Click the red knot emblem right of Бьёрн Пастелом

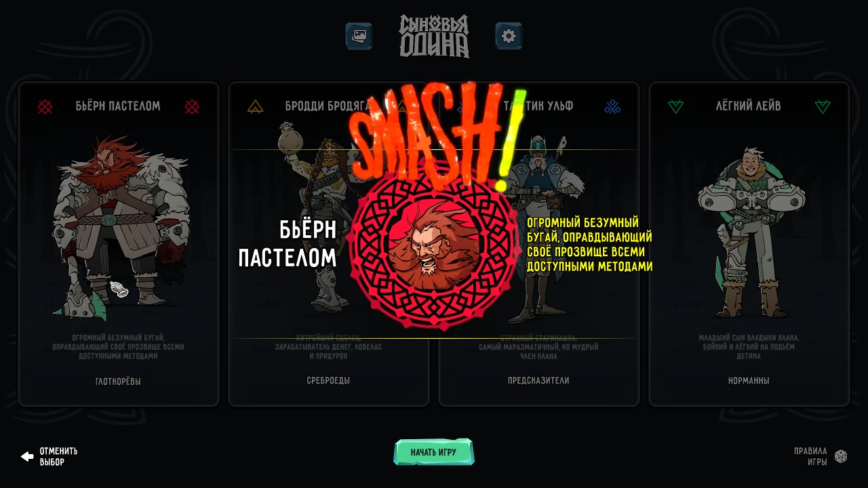(x=192, y=106)
